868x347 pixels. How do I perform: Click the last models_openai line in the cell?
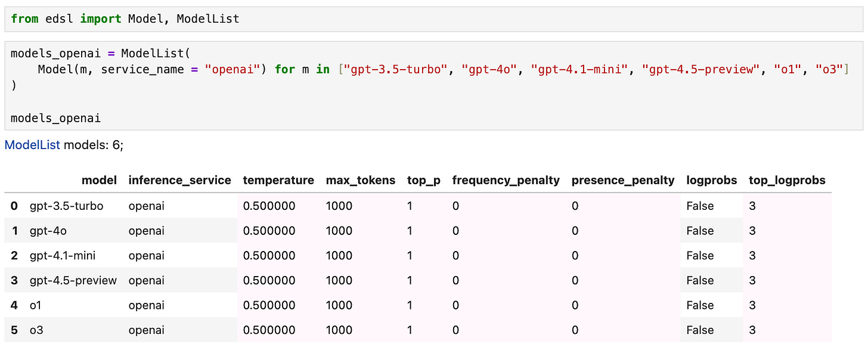(x=56, y=118)
